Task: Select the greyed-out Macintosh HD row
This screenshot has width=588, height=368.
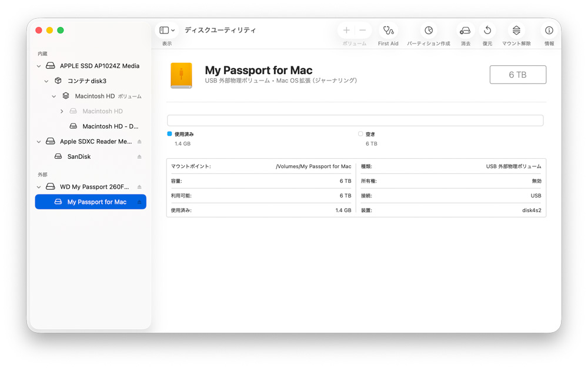Action: pyautogui.click(x=91, y=111)
